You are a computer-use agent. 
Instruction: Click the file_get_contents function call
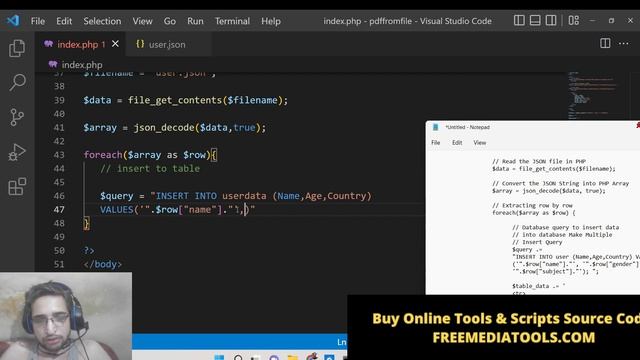click(x=175, y=100)
